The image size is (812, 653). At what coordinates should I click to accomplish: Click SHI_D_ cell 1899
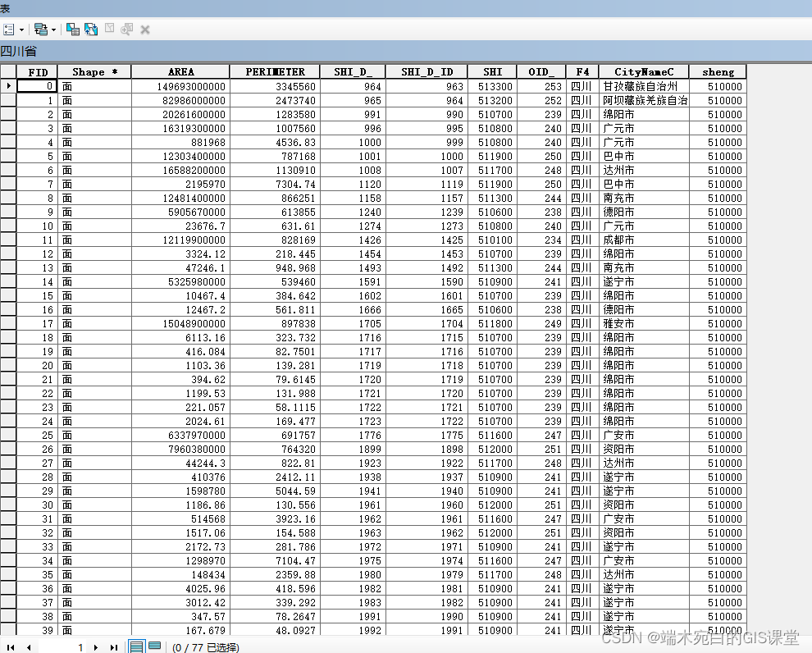353,449
